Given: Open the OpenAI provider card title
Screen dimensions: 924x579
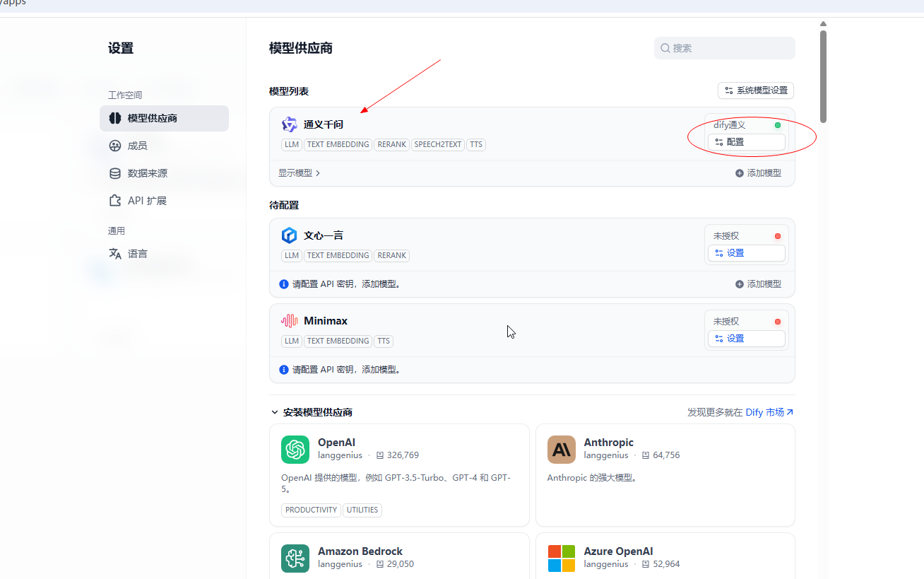Looking at the screenshot, I should (337, 443).
